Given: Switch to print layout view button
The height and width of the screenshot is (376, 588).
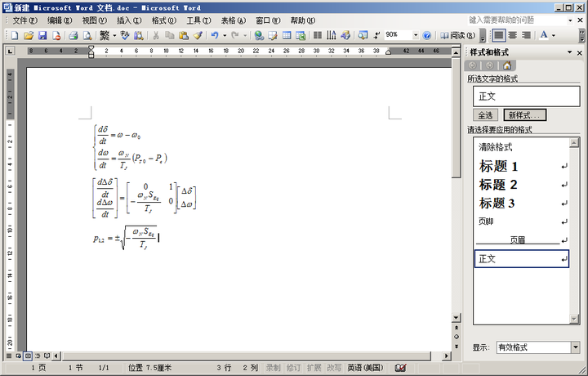Looking at the screenshot, I should (28, 356).
